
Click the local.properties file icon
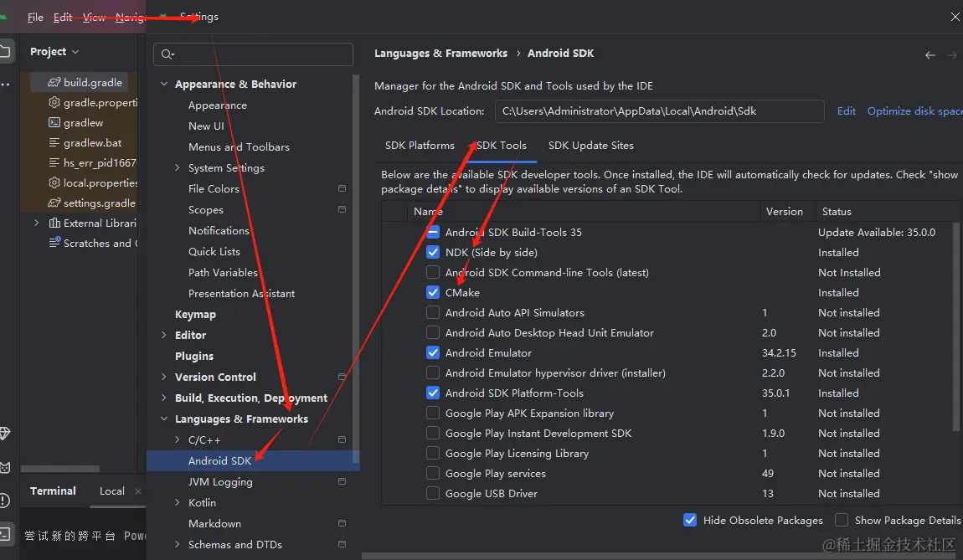pyautogui.click(x=54, y=182)
